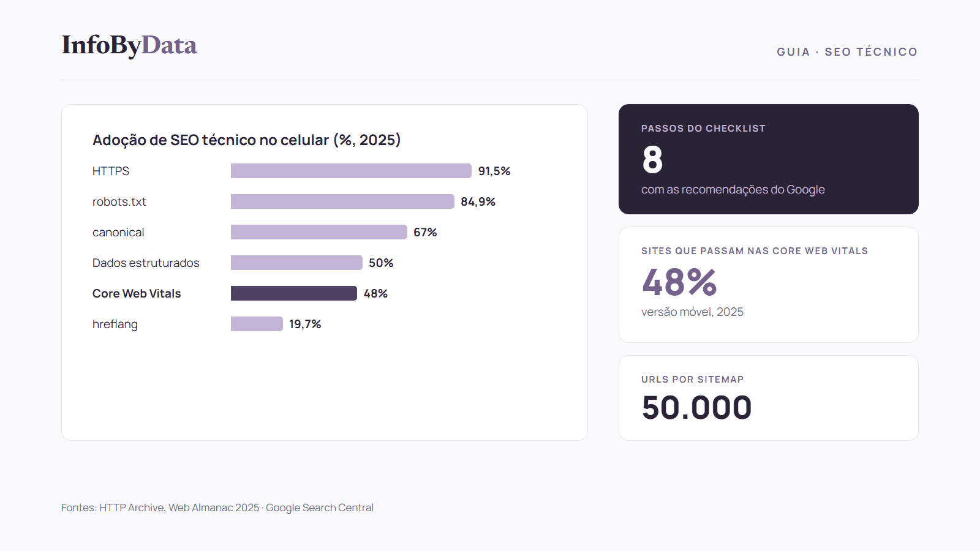Select the robots.txt bar

pyautogui.click(x=342, y=201)
